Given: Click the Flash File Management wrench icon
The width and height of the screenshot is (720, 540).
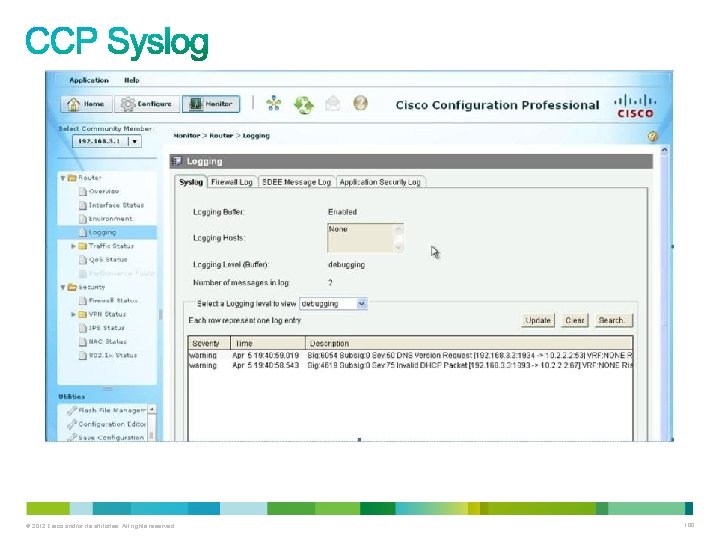Looking at the screenshot, I should click(x=72, y=410).
